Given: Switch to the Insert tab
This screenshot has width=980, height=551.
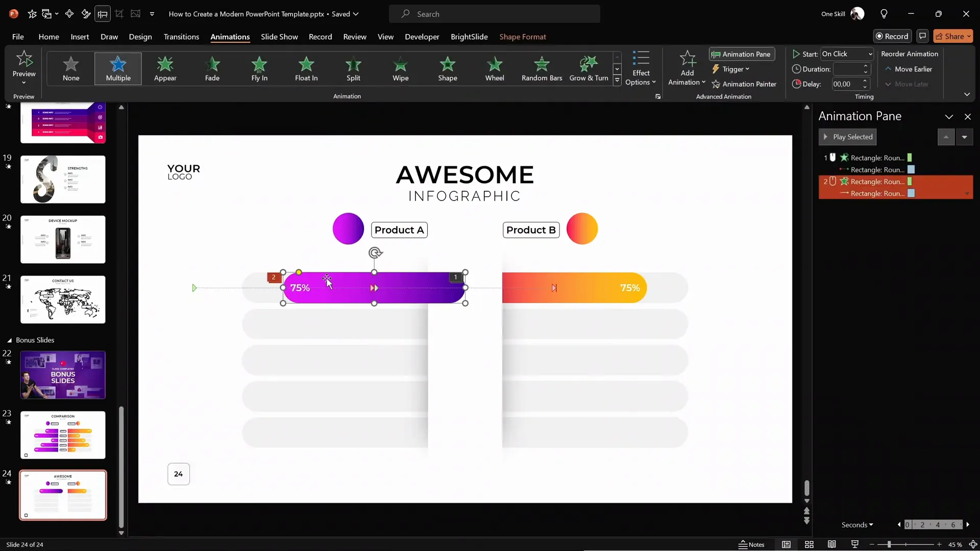Looking at the screenshot, I should tap(80, 37).
